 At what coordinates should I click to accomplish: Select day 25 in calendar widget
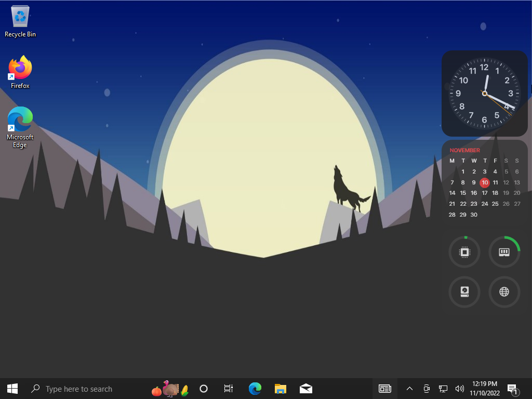495,204
